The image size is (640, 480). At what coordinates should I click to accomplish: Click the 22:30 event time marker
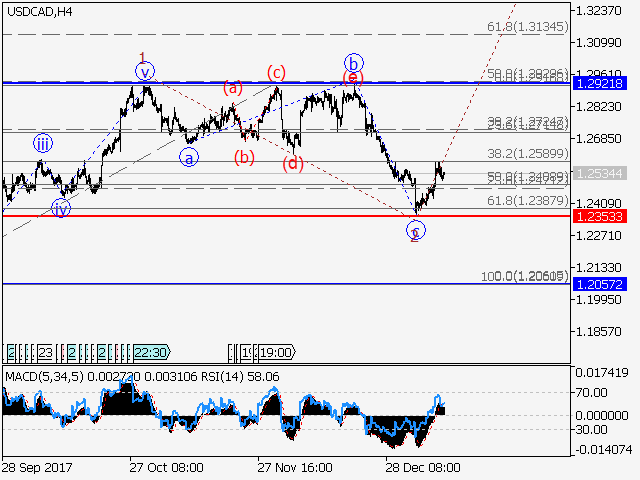150,352
